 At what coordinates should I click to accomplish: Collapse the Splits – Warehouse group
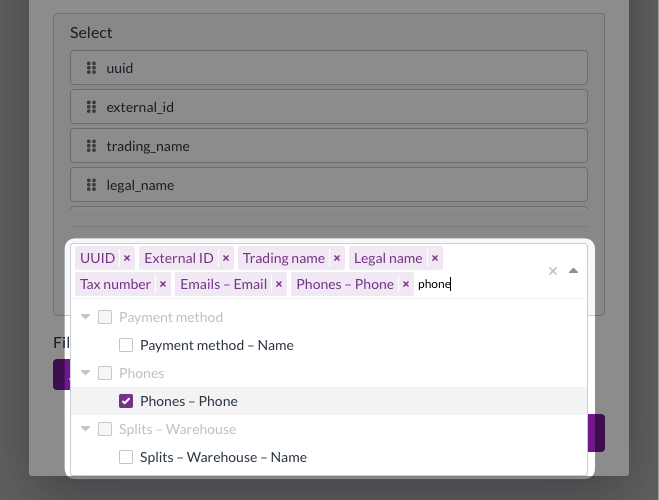pos(86,429)
